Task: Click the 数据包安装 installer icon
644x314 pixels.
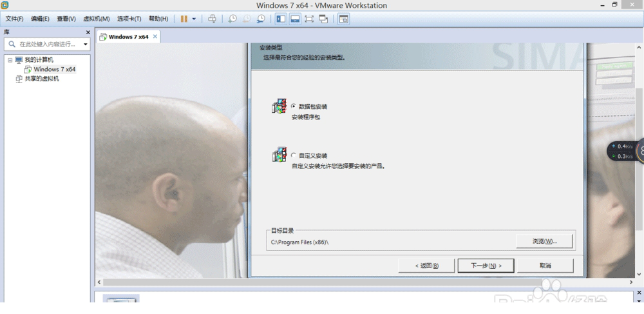Action: coord(279,106)
